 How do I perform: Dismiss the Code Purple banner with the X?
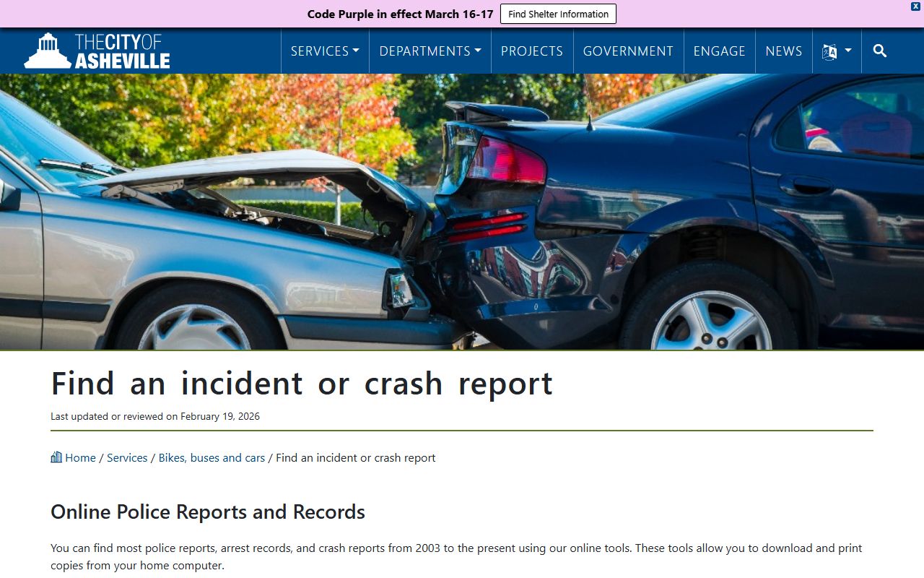[x=915, y=6]
